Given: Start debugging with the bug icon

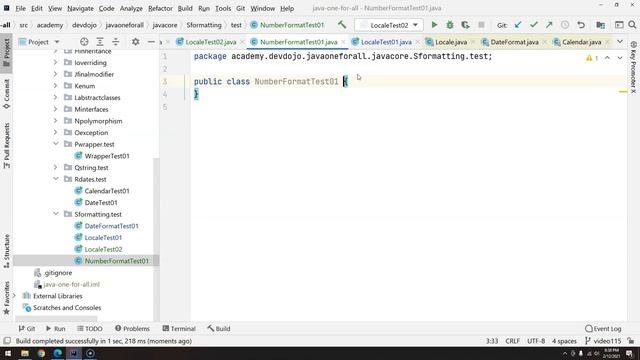Looking at the screenshot, I should [450, 25].
